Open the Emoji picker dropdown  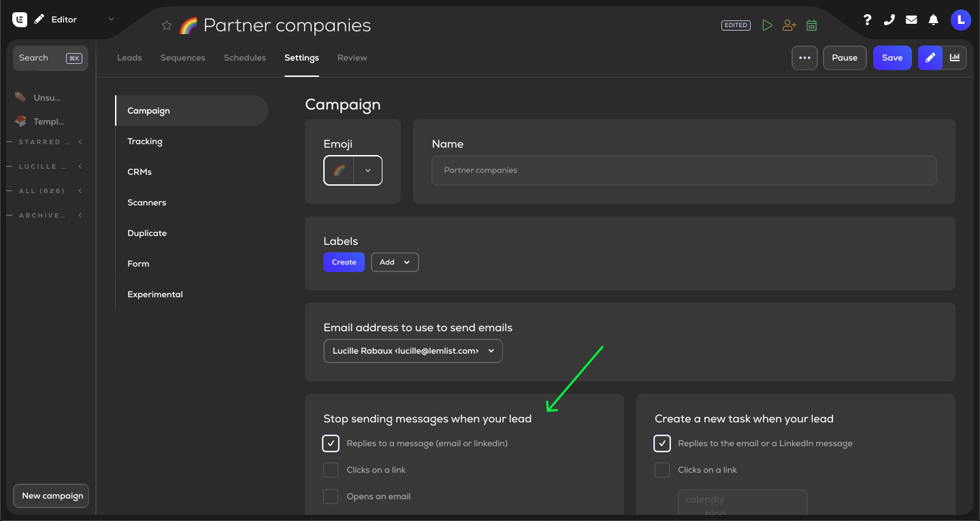pos(367,171)
